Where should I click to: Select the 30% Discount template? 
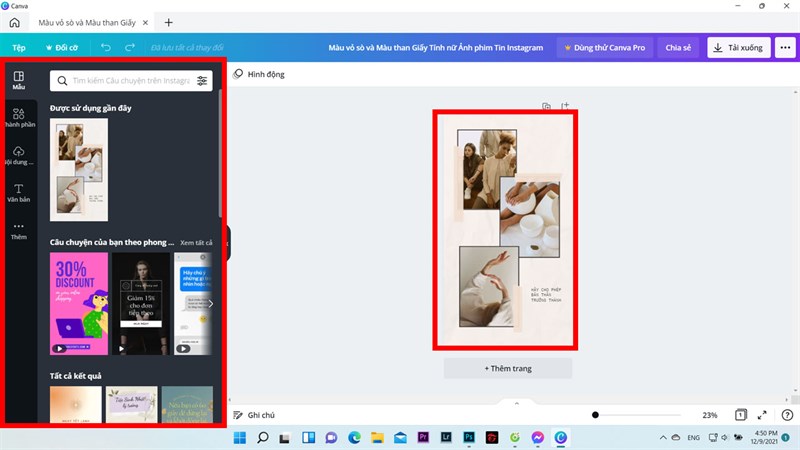pos(79,304)
